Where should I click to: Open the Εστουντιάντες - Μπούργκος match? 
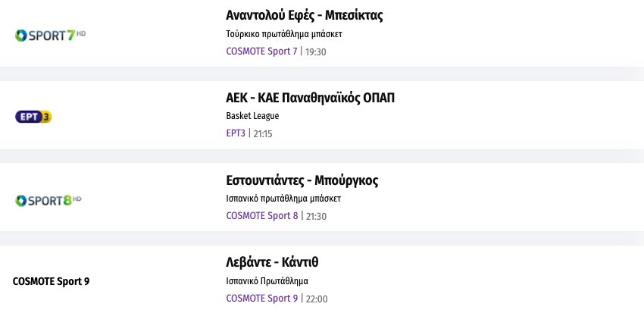pyautogui.click(x=302, y=180)
